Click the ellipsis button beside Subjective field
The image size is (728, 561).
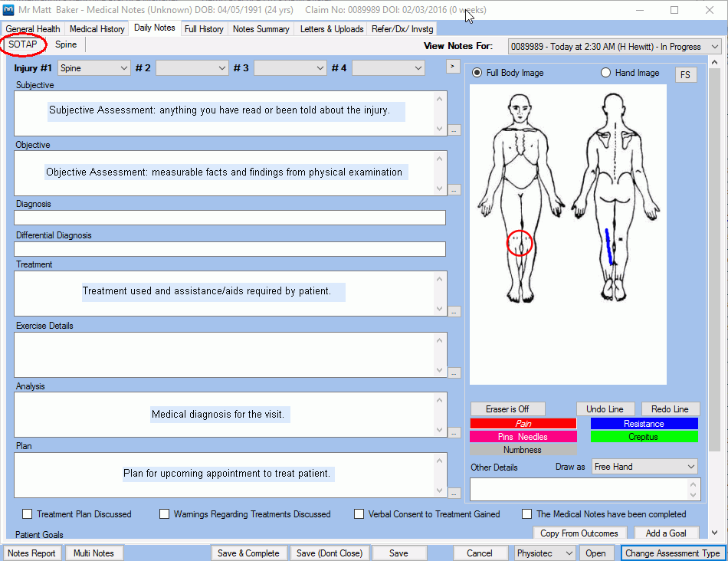(x=454, y=130)
